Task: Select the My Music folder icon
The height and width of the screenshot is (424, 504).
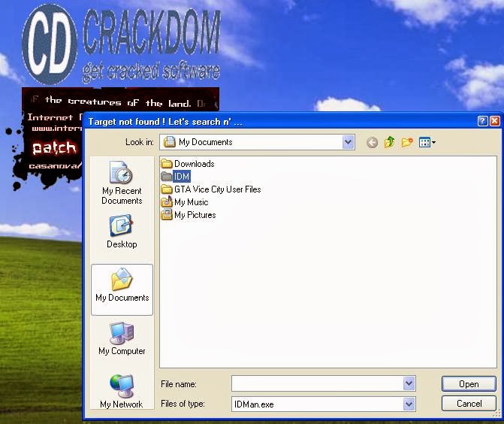Action: [x=167, y=201]
